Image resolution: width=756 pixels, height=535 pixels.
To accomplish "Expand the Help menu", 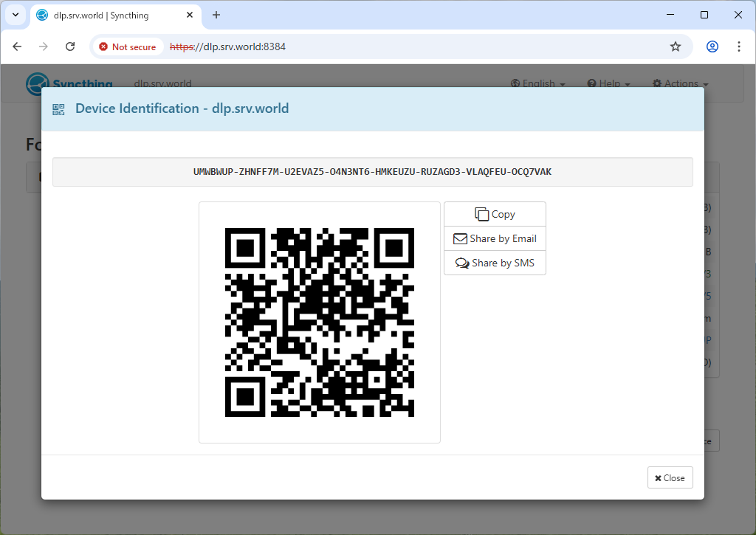I will [608, 83].
